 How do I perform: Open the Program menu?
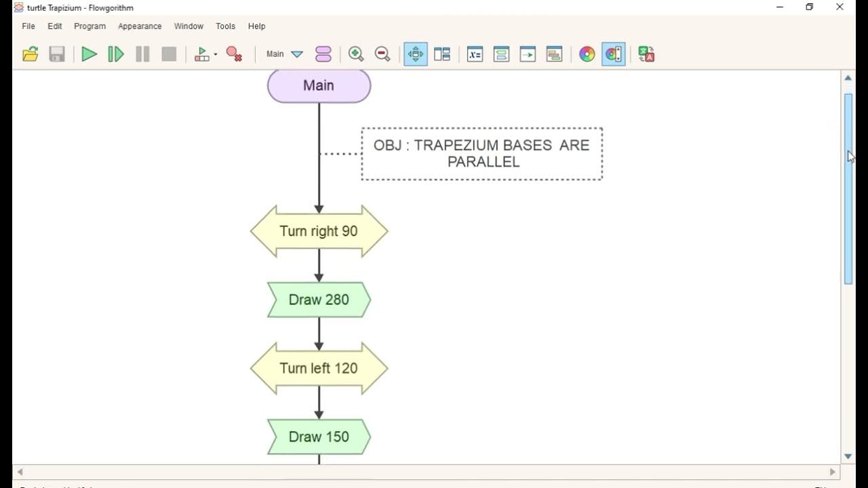pyautogui.click(x=90, y=26)
